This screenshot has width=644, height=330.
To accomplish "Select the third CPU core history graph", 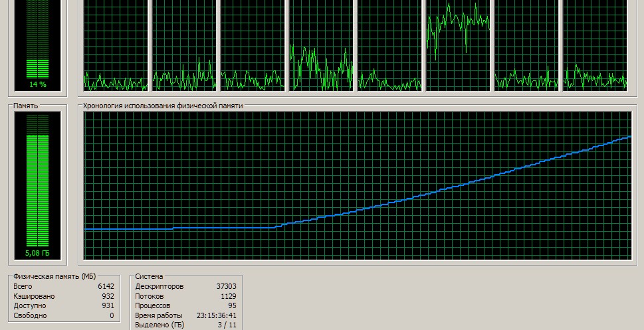I will click(x=253, y=45).
